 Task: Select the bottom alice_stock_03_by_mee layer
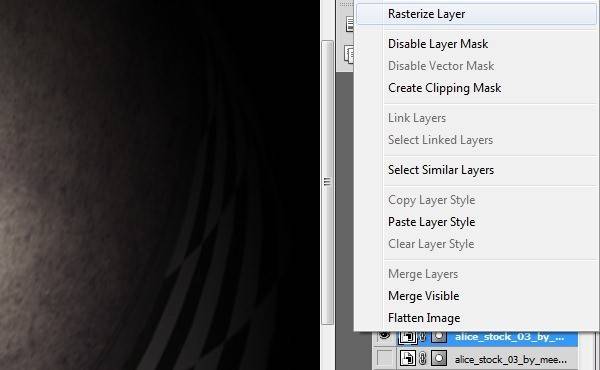(510, 359)
